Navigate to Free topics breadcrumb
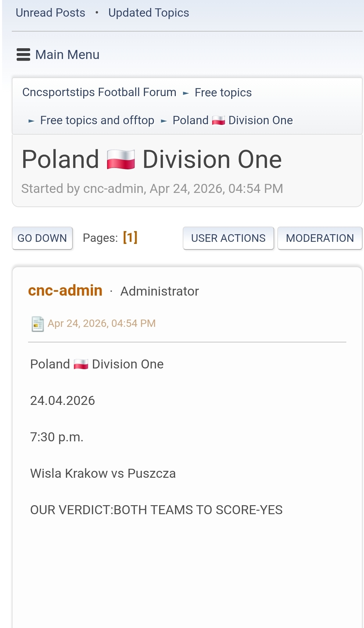This screenshot has height=628, width=364. point(223,93)
